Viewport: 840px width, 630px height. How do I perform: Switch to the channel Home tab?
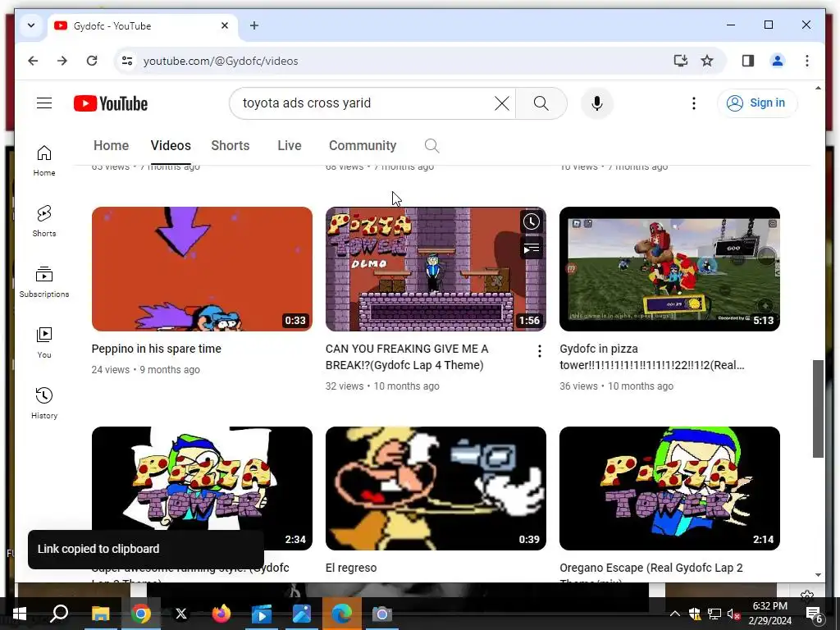(x=111, y=146)
